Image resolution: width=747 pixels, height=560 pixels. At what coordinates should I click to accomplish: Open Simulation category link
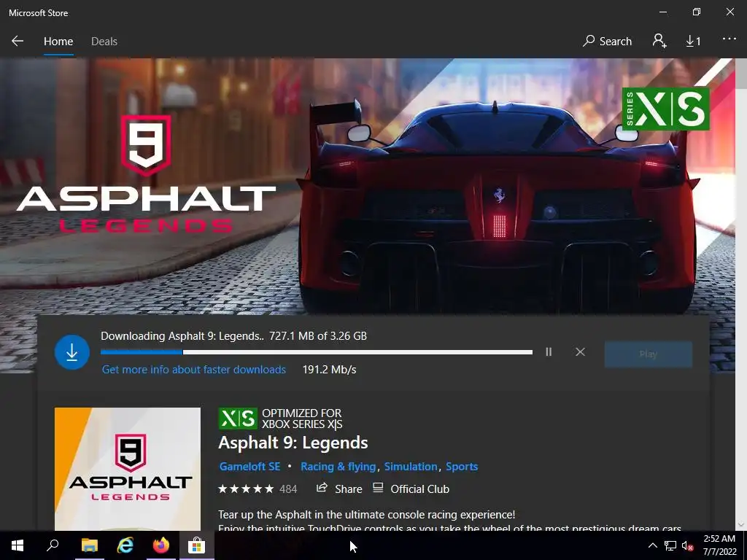[411, 467]
